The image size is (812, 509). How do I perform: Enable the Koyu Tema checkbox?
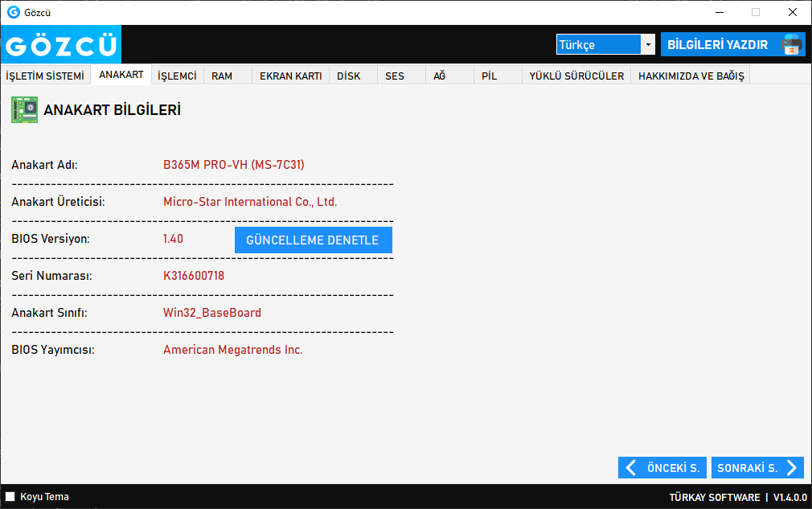10,497
